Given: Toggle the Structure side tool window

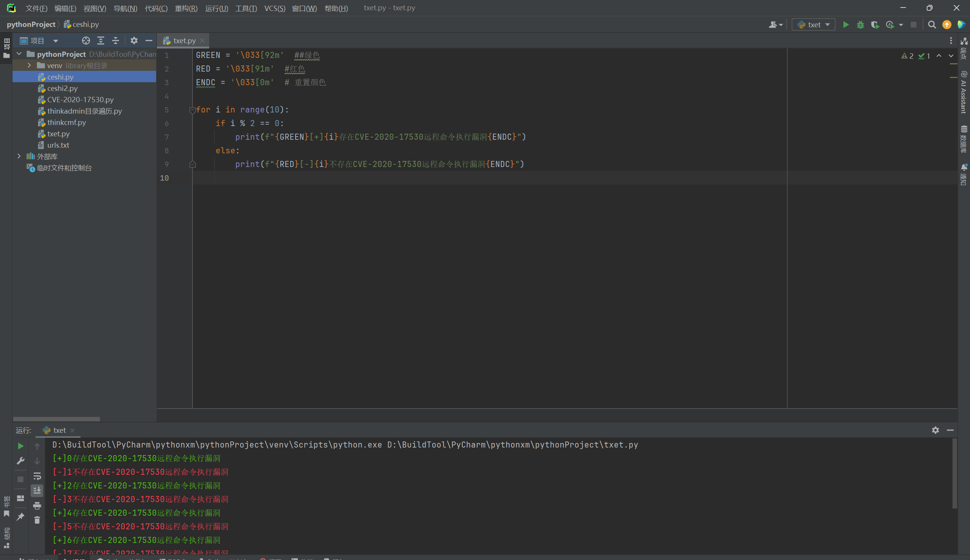Looking at the screenshot, I should (x=6, y=538).
